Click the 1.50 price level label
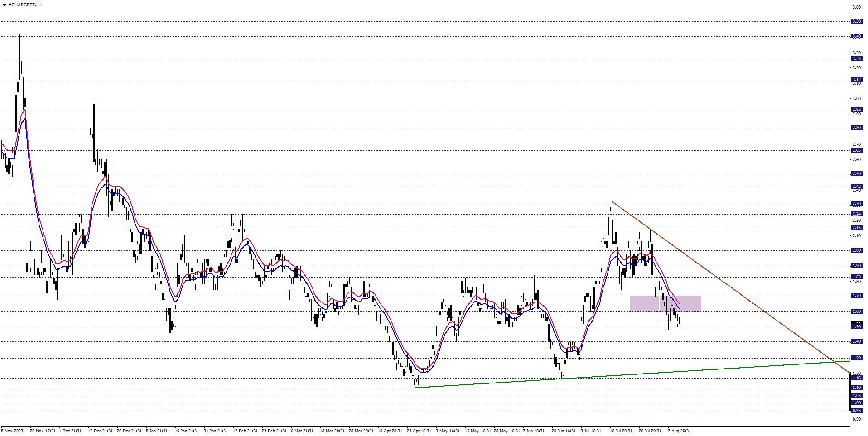The height and width of the screenshot is (436, 868). (857, 326)
